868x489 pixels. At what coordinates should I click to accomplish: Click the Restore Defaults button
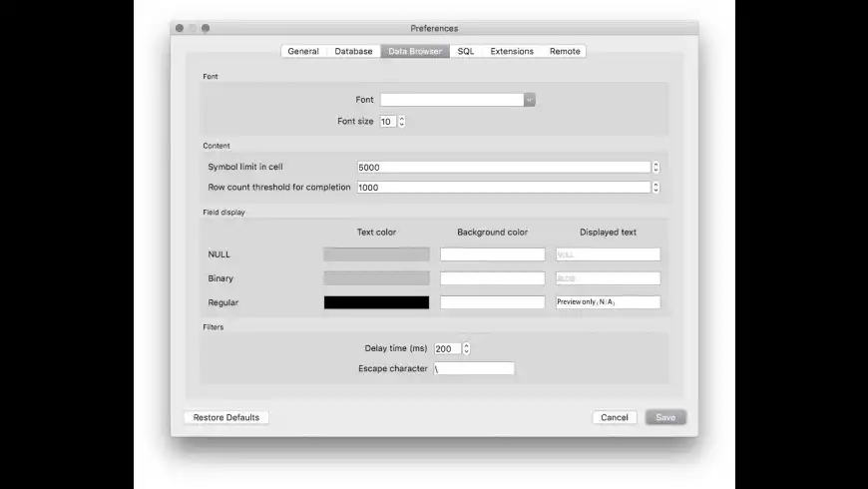(225, 417)
